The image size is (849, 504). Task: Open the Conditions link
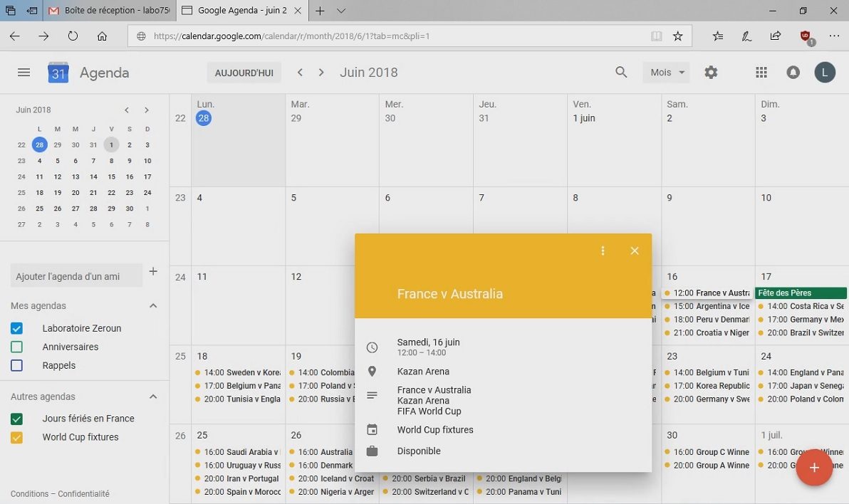[29, 494]
